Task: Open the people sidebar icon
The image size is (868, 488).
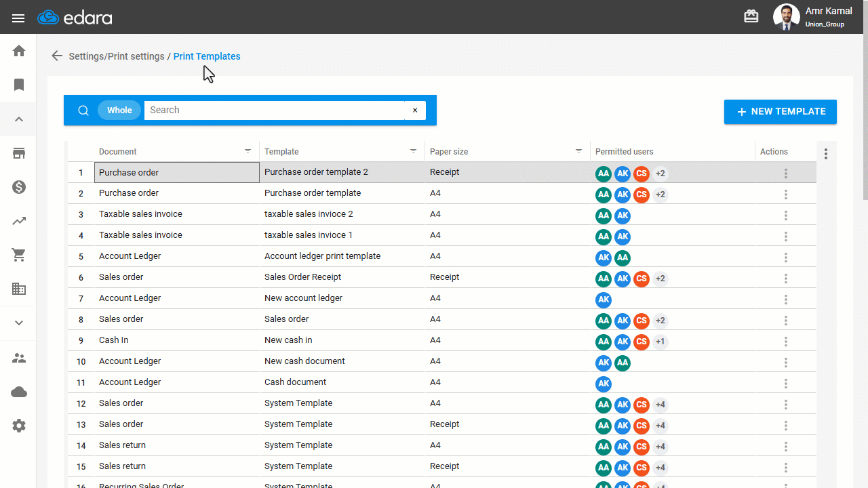Action: pyautogui.click(x=19, y=358)
